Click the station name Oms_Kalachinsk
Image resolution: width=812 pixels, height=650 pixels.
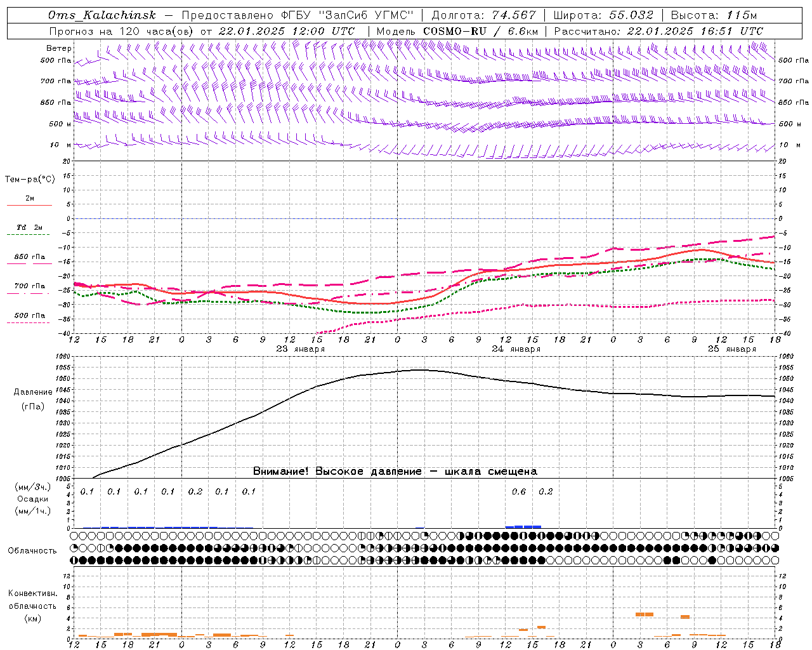point(102,15)
